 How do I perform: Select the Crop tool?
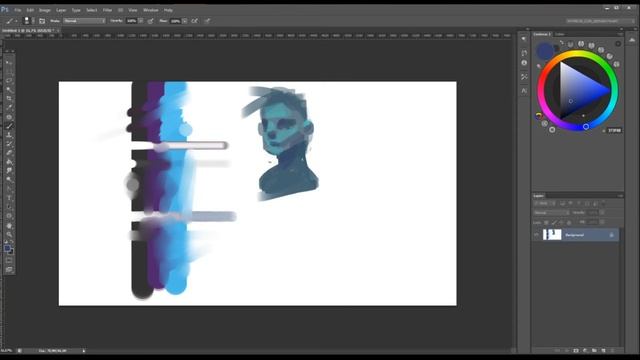point(9,98)
